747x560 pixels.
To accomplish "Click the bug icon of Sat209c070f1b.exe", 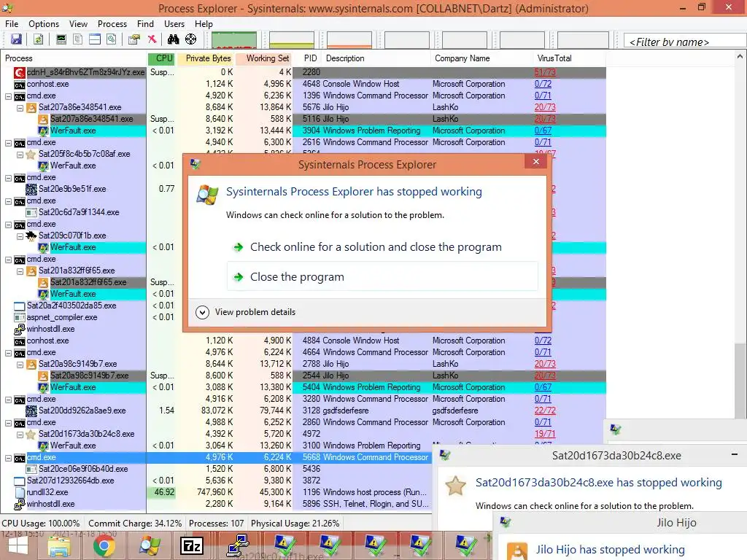I will tap(31, 236).
